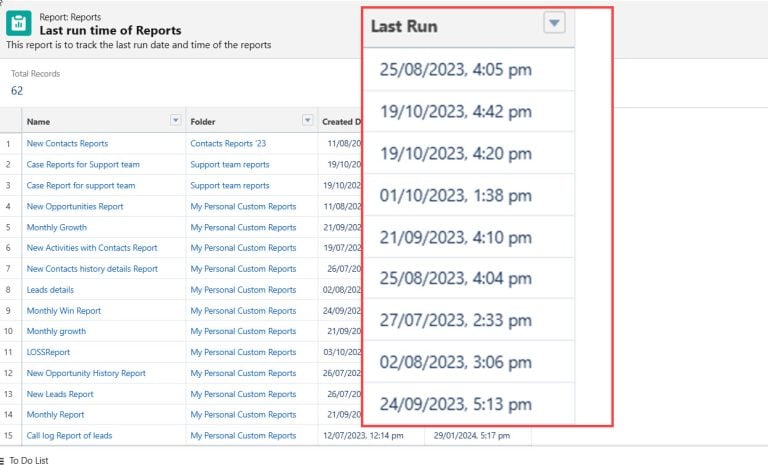The width and height of the screenshot is (768, 465).
Task: Open the Name column dropdown arrow
Action: [175, 120]
